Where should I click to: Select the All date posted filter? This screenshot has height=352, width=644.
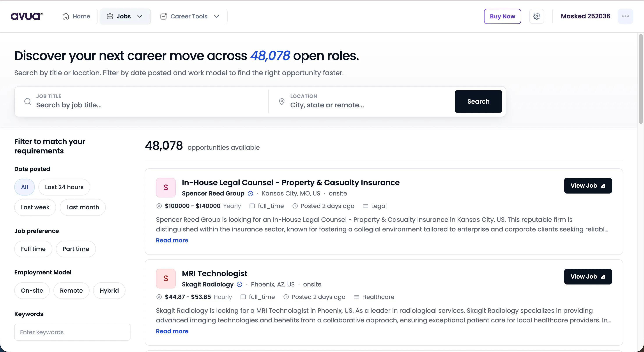[25, 187]
